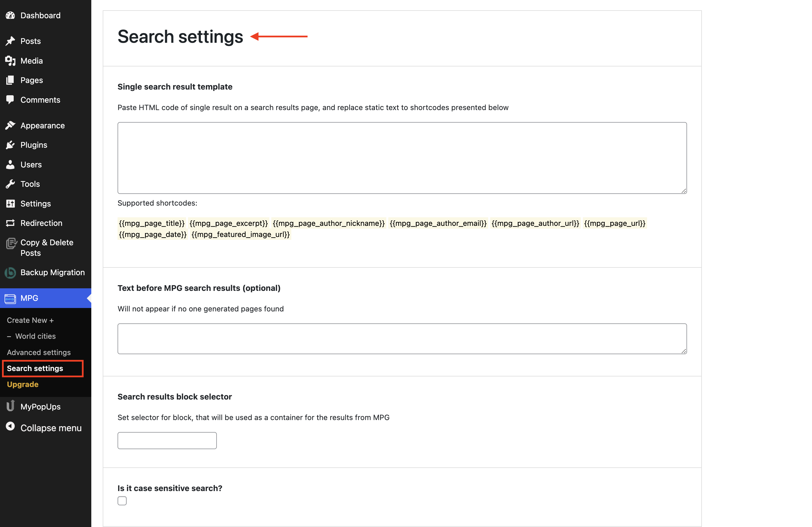Image resolution: width=812 pixels, height=527 pixels.
Task: Expand the World cities project item
Action: pos(35,336)
